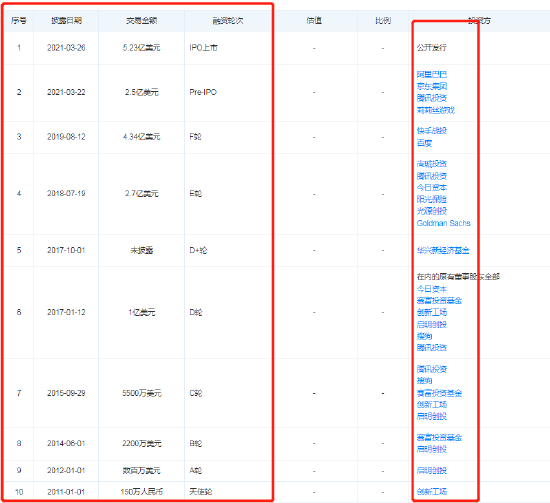
Task: Click 赛富投资基金 in the D轮 row
Action: click(439, 301)
